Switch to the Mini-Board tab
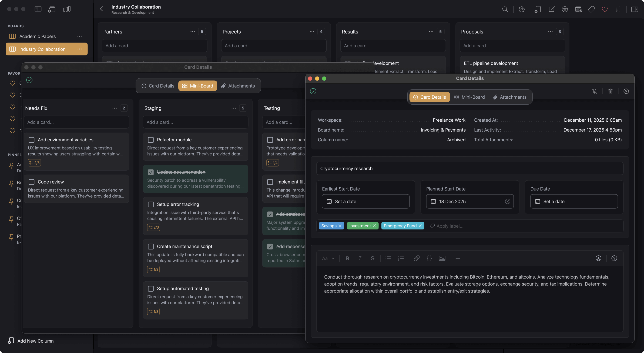The width and height of the screenshot is (644, 353). point(469,97)
